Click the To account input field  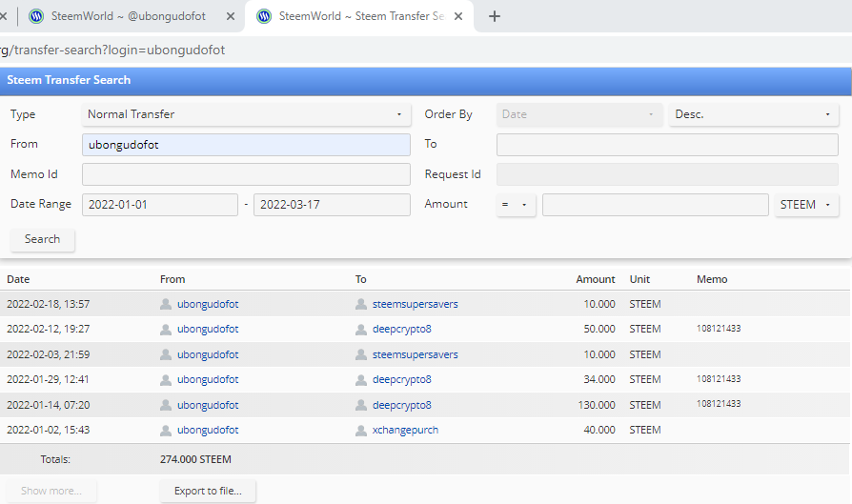tap(667, 145)
